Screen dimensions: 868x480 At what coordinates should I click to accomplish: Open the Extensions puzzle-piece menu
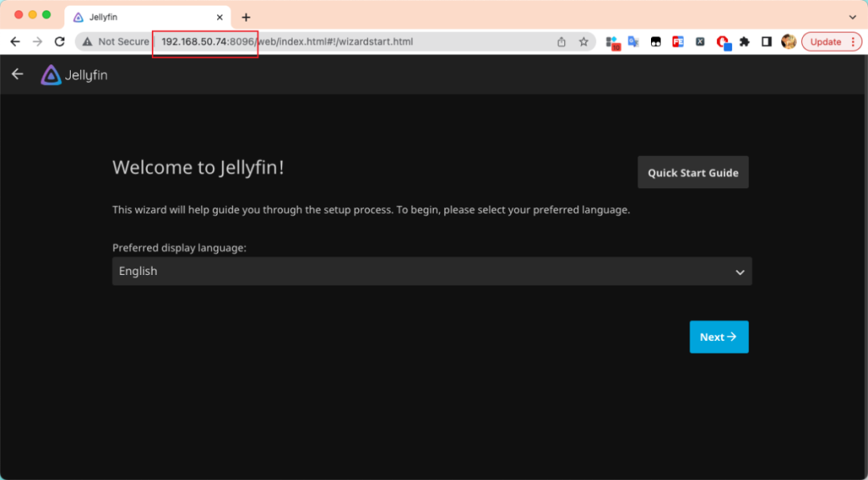tap(745, 42)
